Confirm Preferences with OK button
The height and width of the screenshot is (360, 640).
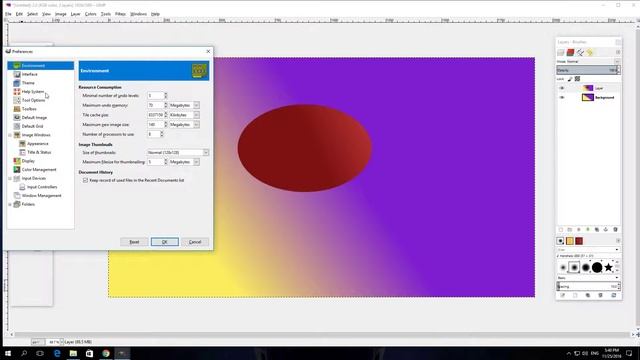[x=164, y=242]
